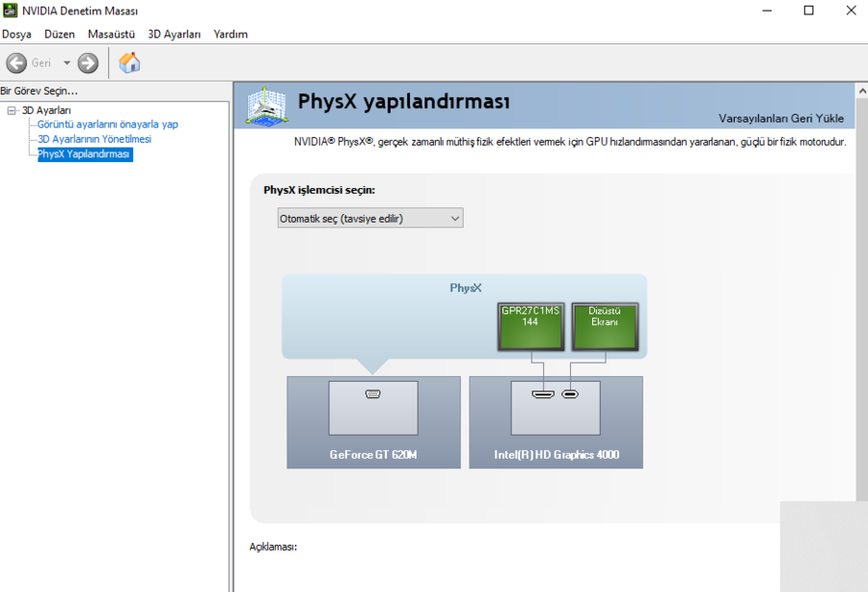868x592 pixels.
Task: Click the Back (Geri) arrow button
Action: [16, 63]
